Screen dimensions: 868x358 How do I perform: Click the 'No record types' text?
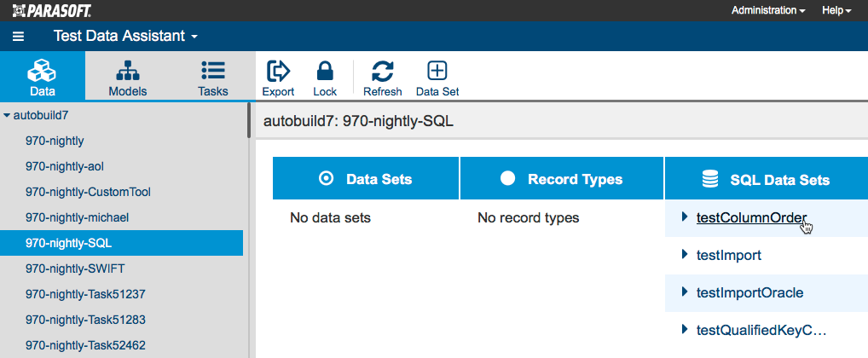[x=528, y=217]
